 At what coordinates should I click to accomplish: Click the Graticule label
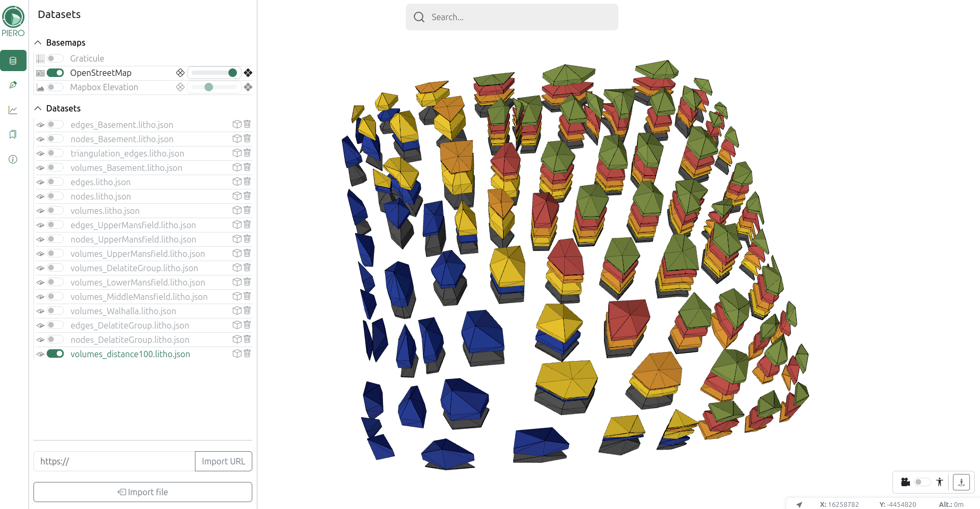[x=87, y=58]
